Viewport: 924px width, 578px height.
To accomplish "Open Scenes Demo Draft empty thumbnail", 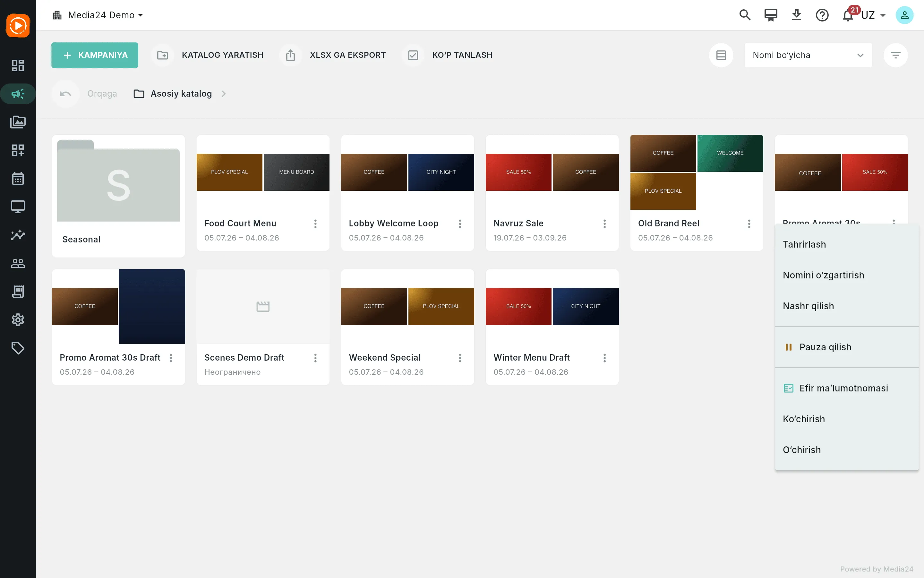I will 263,306.
